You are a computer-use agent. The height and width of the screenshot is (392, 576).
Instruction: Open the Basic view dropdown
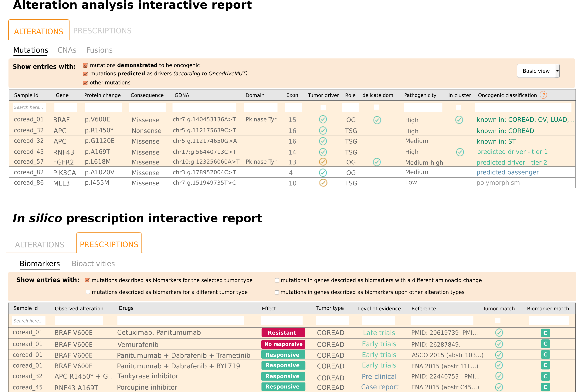coord(538,71)
